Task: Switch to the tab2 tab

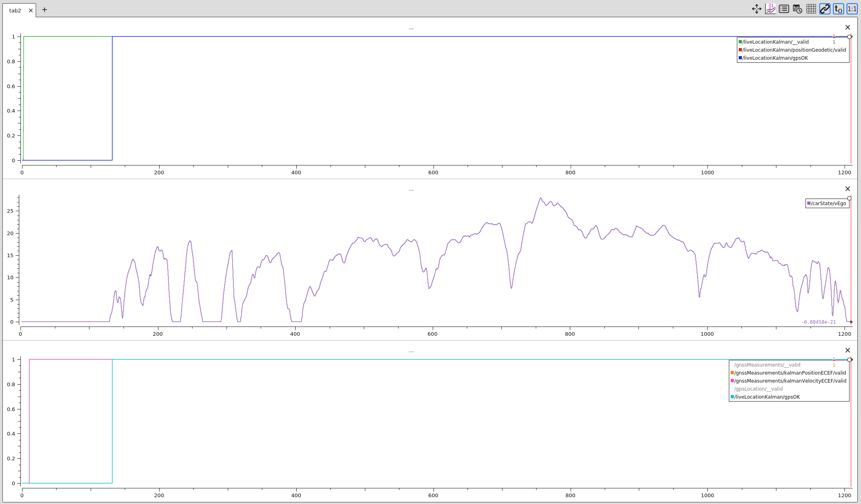Action: point(16,10)
